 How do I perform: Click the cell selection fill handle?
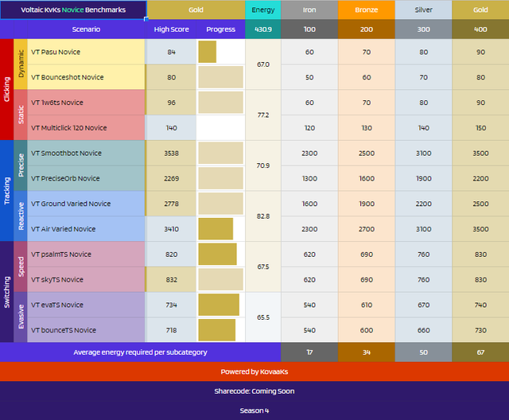[146, 19]
